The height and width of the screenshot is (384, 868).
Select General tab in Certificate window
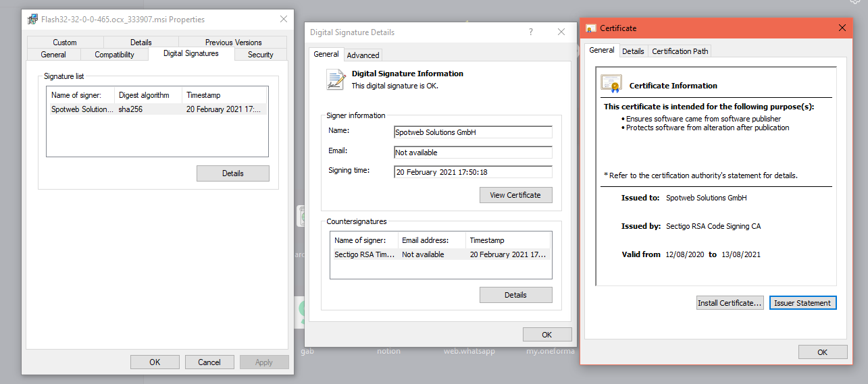[601, 50]
